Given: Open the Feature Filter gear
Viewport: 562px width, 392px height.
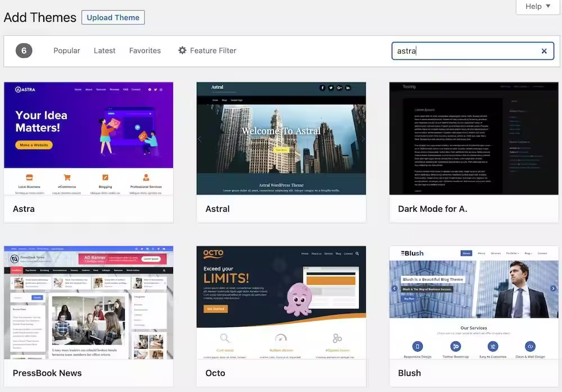Looking at the screenshot, I should click(x=183, y=51).
